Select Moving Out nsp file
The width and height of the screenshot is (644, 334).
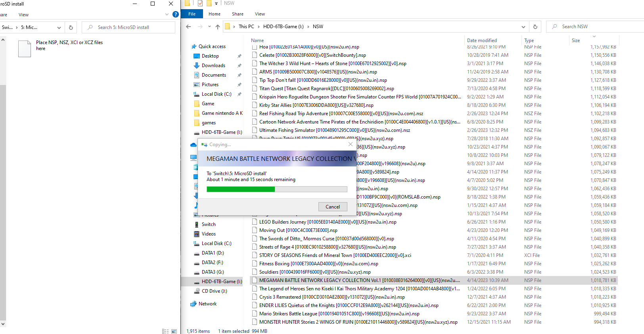tap(298, 230)
